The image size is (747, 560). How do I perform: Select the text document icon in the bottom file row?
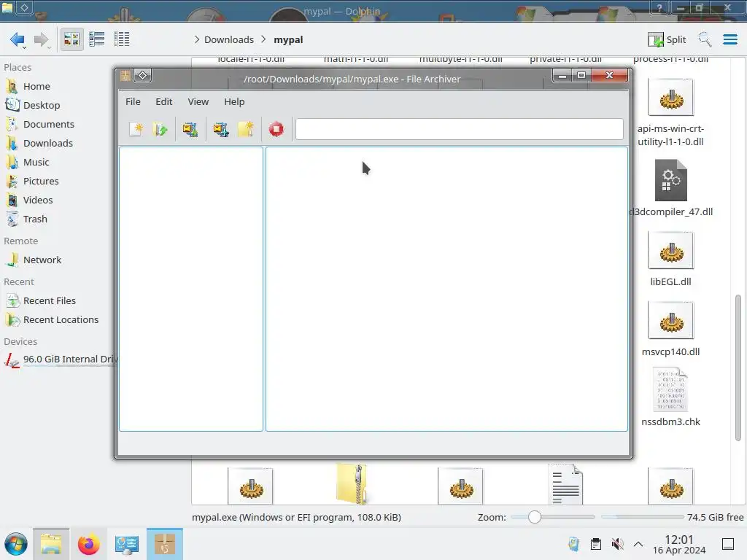point(565,484)
